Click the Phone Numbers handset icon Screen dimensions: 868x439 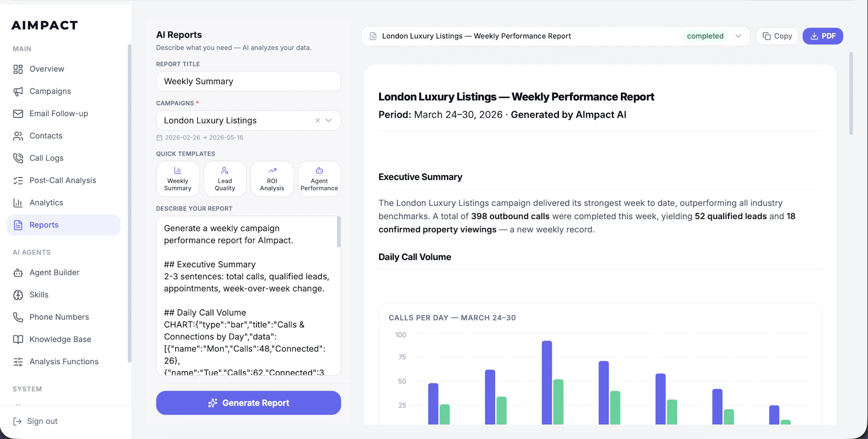(18, 317)
